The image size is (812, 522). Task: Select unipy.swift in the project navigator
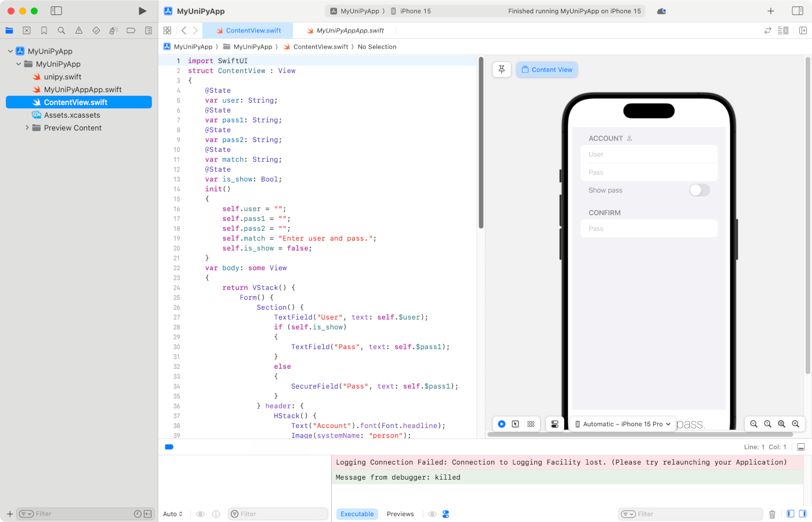(63, 77)
